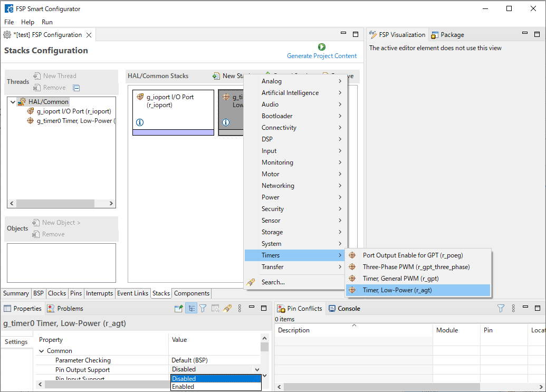Choose Enabled in the dropdown list
Image resolution: width=546 pixels, height=392 pixels.
216,387
